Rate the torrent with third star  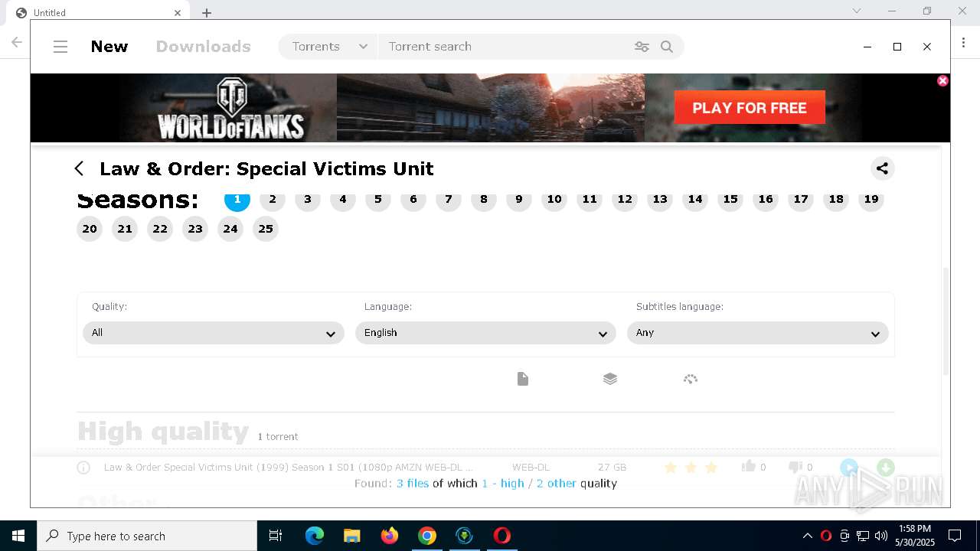(x=711, y=467)
